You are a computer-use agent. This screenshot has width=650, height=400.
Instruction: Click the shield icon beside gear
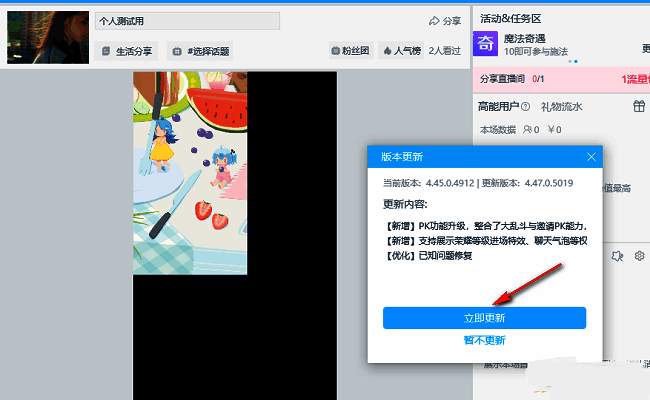click(617, 256)
